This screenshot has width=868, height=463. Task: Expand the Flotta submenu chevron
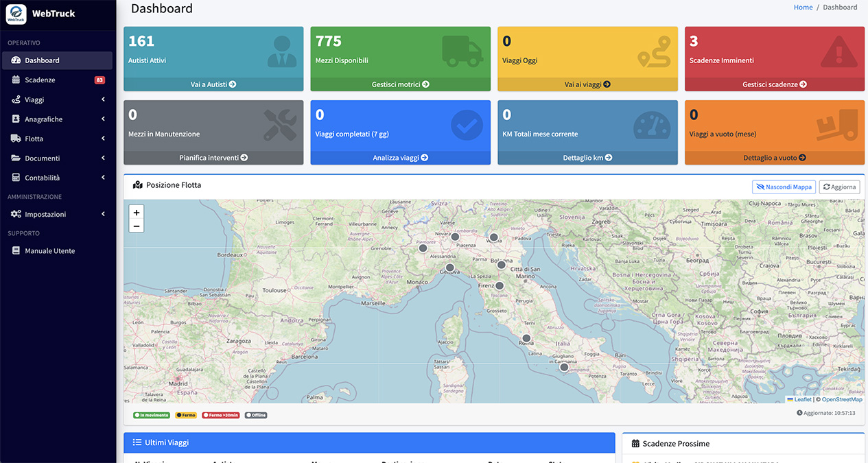point(104,139)
